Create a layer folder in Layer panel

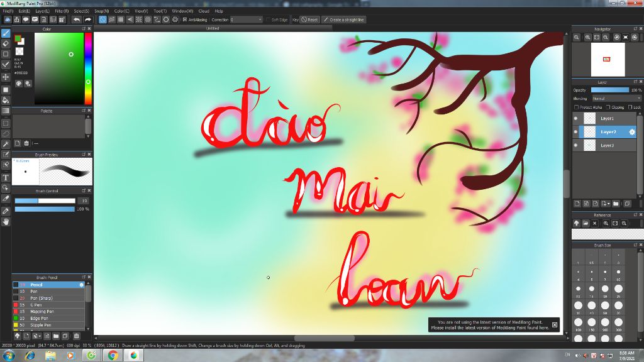pos(616,204)
